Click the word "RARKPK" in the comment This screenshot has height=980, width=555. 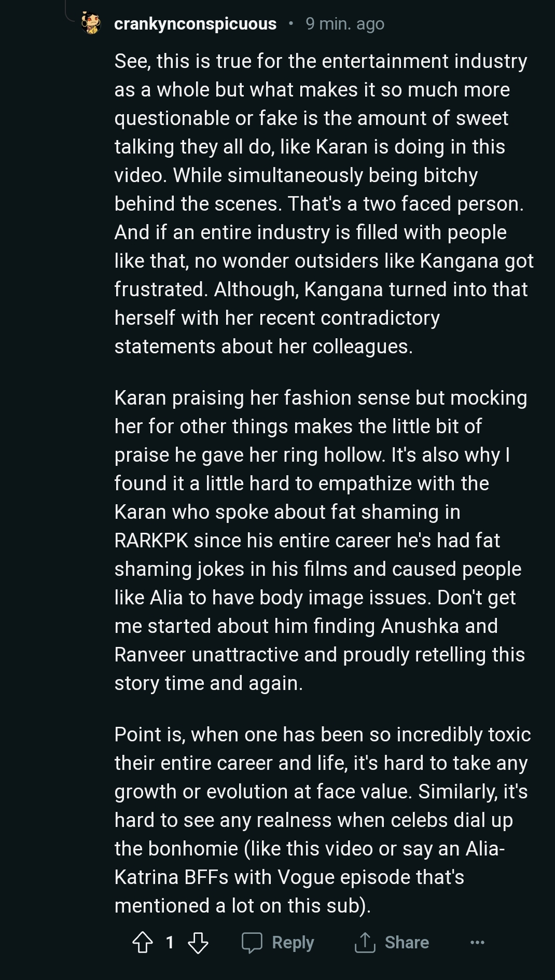point(151,541)
